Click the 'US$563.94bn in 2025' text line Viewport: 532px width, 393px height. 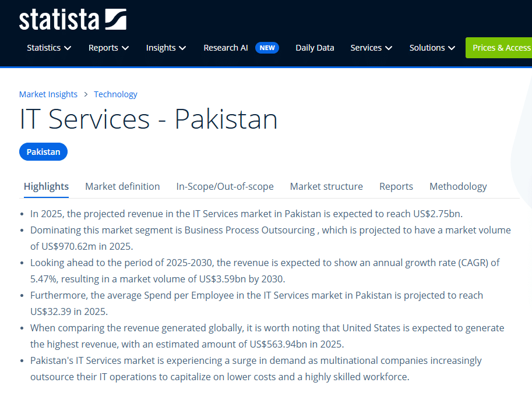[x=187, y=344]
